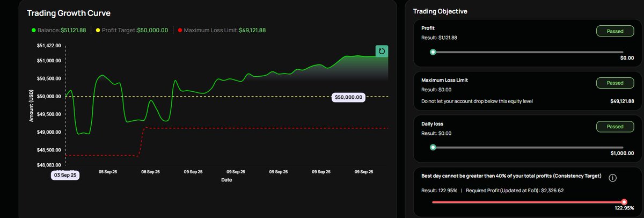Click the 05 Sep 25 x-axis label
Viewport: 644px width, 218px height.
tap(109, 172)
